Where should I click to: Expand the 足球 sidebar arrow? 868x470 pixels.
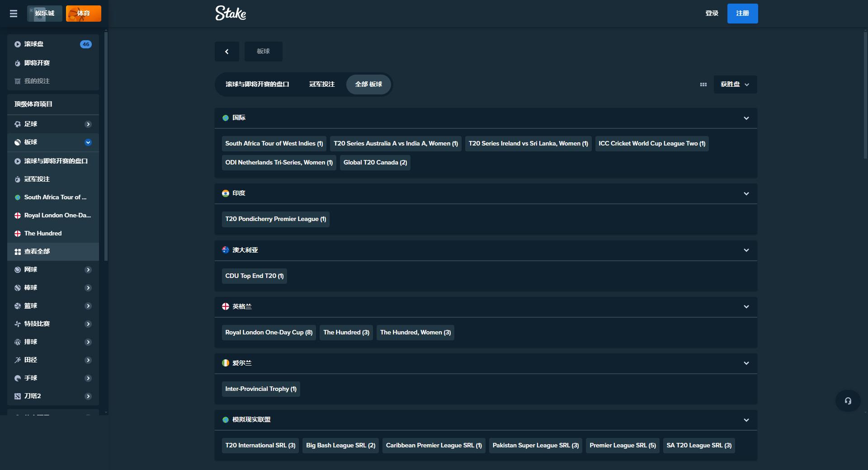pyautogui.click(x=88, y=124)
